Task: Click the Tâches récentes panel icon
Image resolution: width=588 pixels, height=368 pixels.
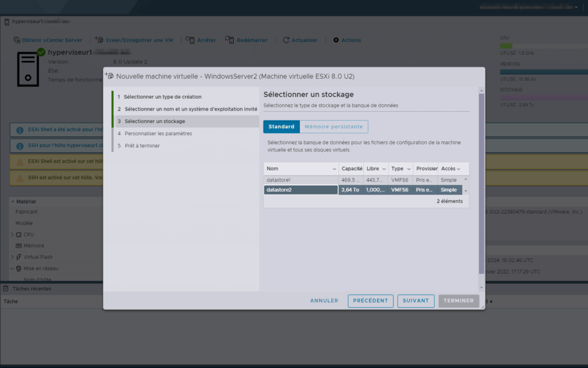Action: tap(6, 288)
